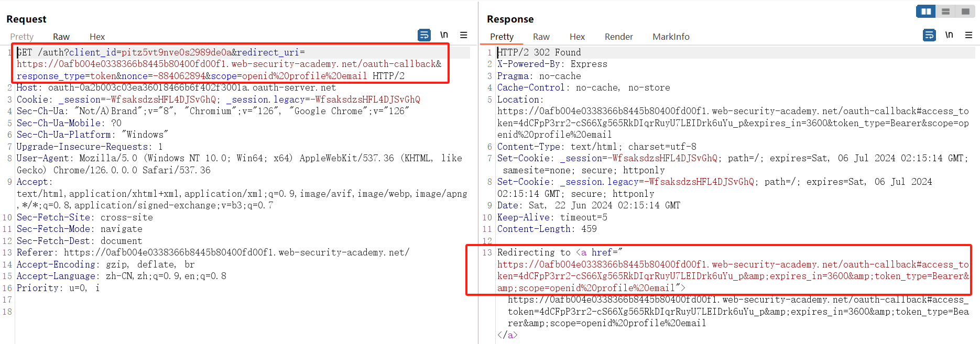The height and width of the screenshot is (344, 980).
Task: Click the Date response header
Action: pos(589,205)
